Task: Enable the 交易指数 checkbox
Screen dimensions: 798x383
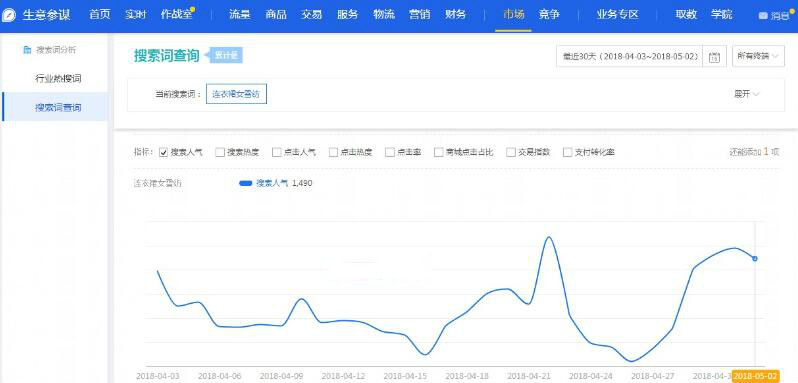Action: click(x=510, y=152)
